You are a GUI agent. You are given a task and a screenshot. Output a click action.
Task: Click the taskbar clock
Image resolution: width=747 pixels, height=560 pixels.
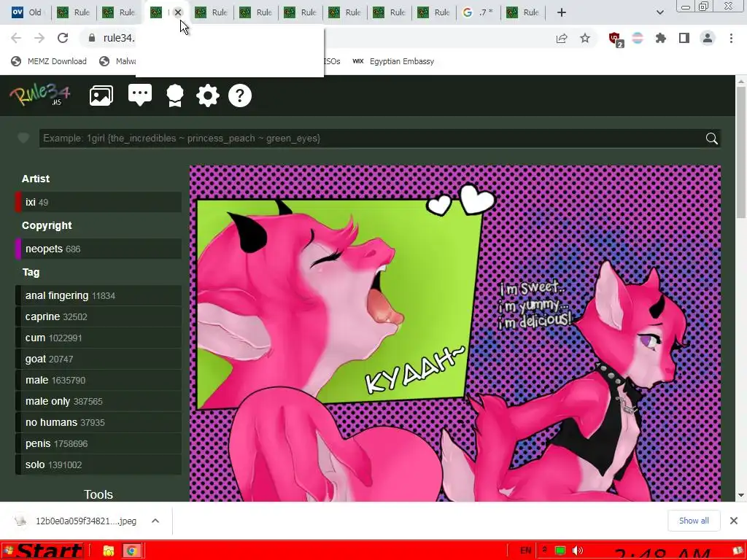(x=662, y=553)
